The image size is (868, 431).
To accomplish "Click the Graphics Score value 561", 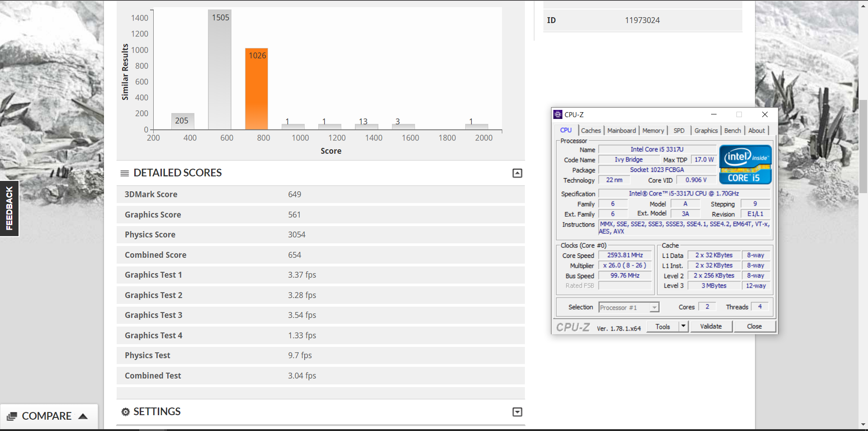I will coord(294,215).
